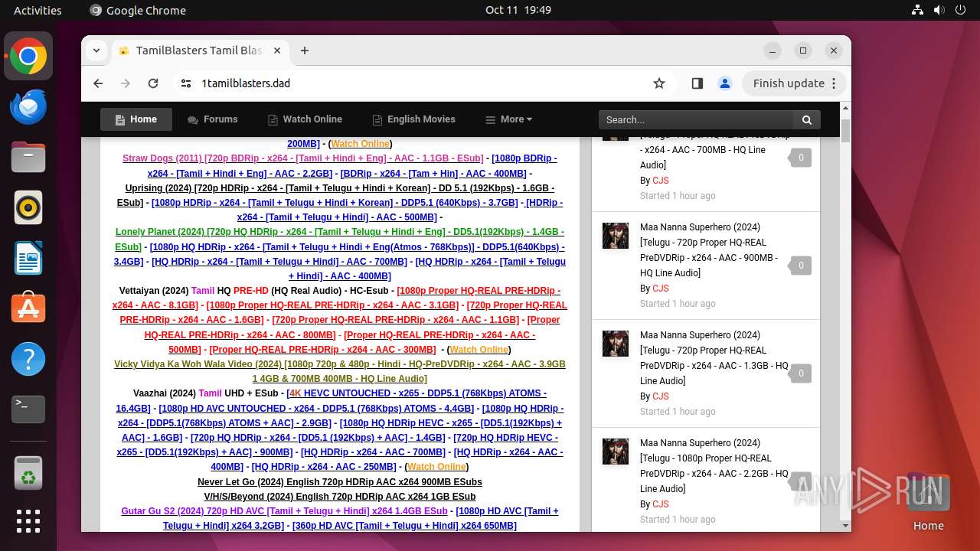980x551 pixels.
Task: Open Help from dock
Action: (28, 359)
